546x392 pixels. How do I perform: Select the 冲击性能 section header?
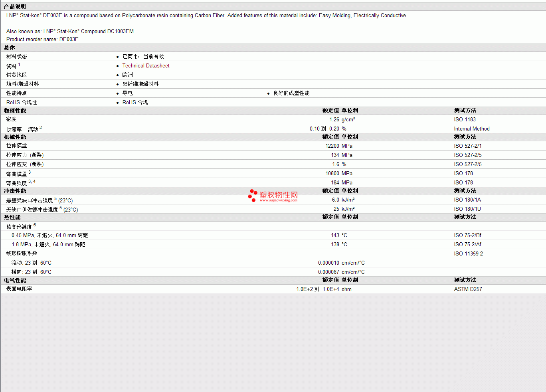tap(15, 191)
